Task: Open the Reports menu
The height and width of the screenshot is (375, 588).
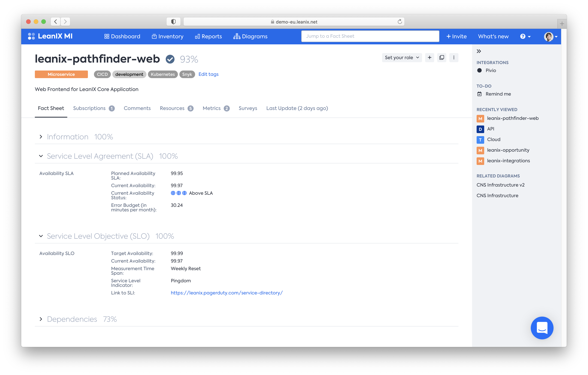Action: pos(208,36)
